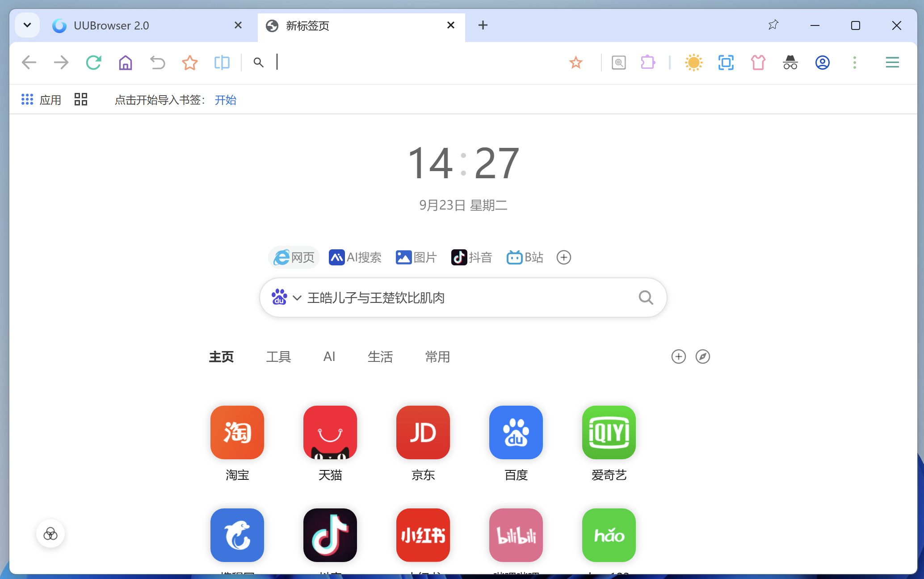Click the home button in toolbar

[x=126, y=63]
